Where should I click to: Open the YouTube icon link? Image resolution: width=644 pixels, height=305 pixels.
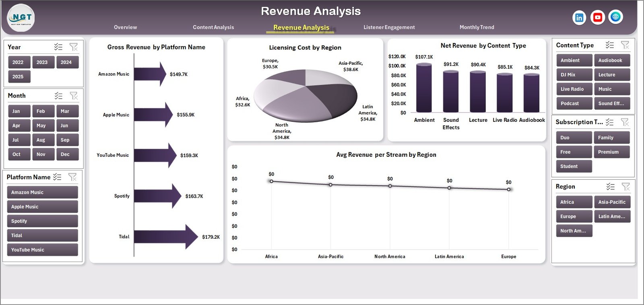pyautogui.click(x=597, y=17)
